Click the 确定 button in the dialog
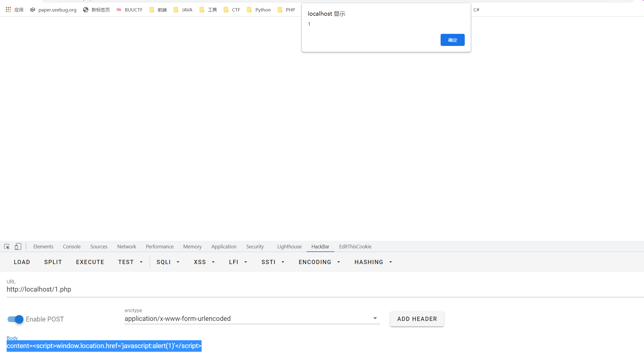Image resolution: width=644 pixels, height=352 pixels. click(x=452, y=40)
